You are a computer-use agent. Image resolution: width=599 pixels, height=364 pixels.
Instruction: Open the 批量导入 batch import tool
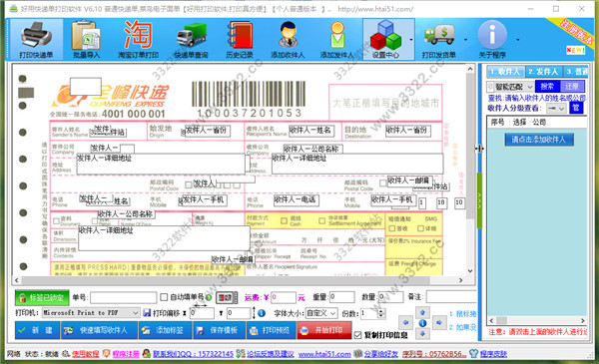(86, 39)
